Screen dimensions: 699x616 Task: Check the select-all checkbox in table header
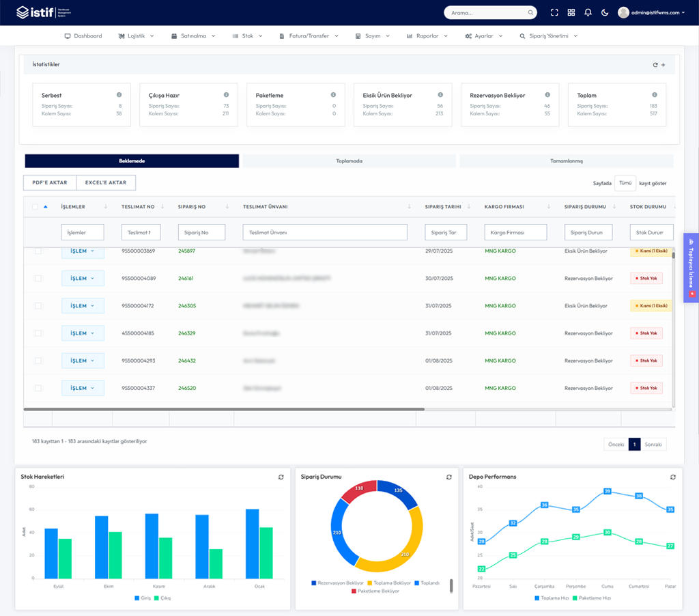tap(35, 206)
